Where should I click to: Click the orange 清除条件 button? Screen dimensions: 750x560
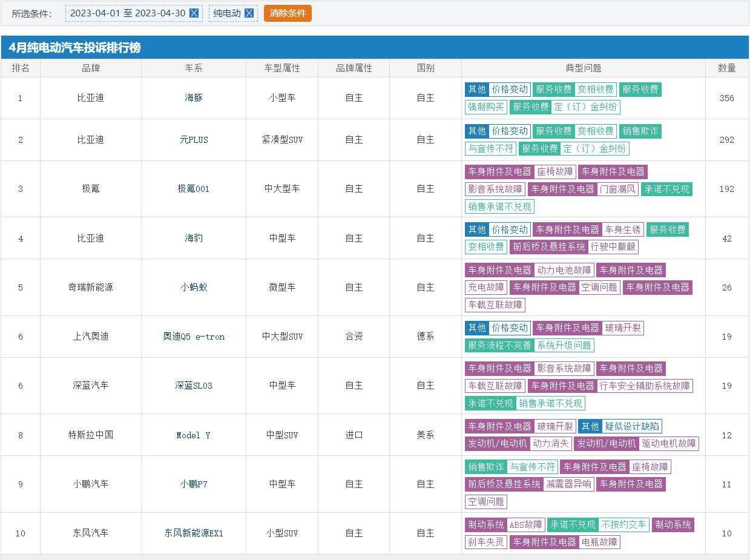click(288, 13)
